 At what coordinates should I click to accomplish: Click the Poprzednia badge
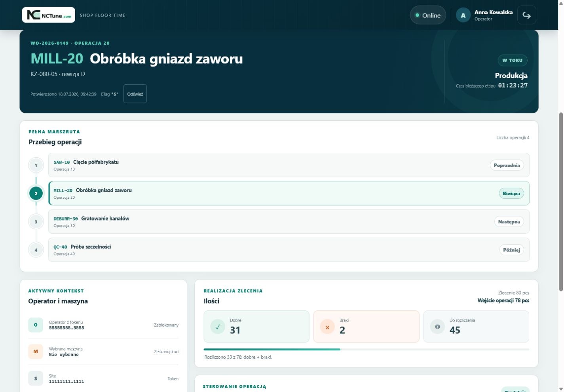[507, 165]
